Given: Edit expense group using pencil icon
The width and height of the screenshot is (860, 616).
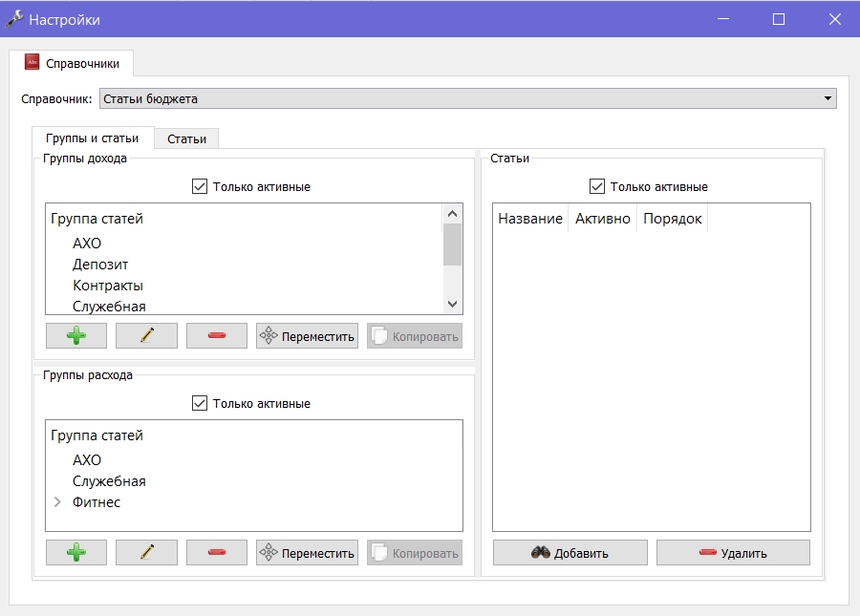Looking at the screenshot, I should [146, 552].
